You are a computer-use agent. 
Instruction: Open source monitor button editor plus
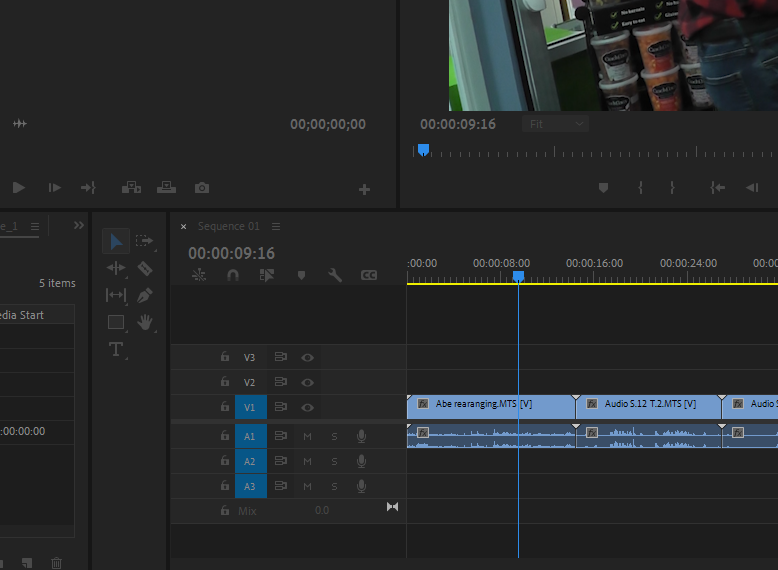[365, 190]
